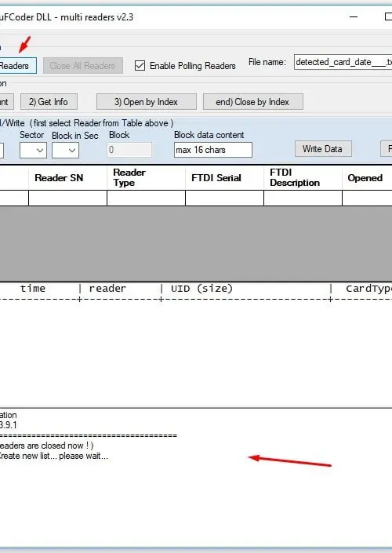The image size is (392, 553).
Task: Click the 2) Get Info button
Action: point(49,102)
